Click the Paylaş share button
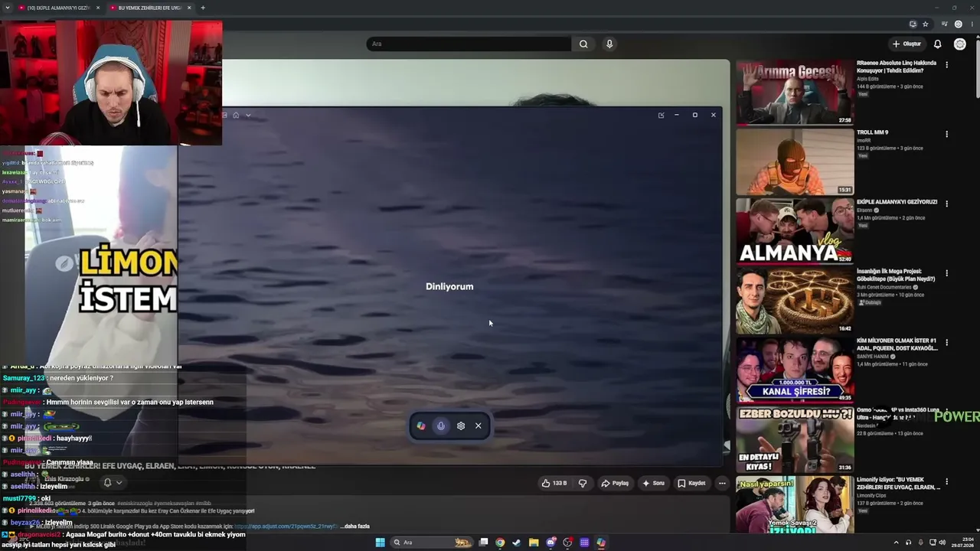The width and height of the screenshot is (980, 551). point(615,483)
